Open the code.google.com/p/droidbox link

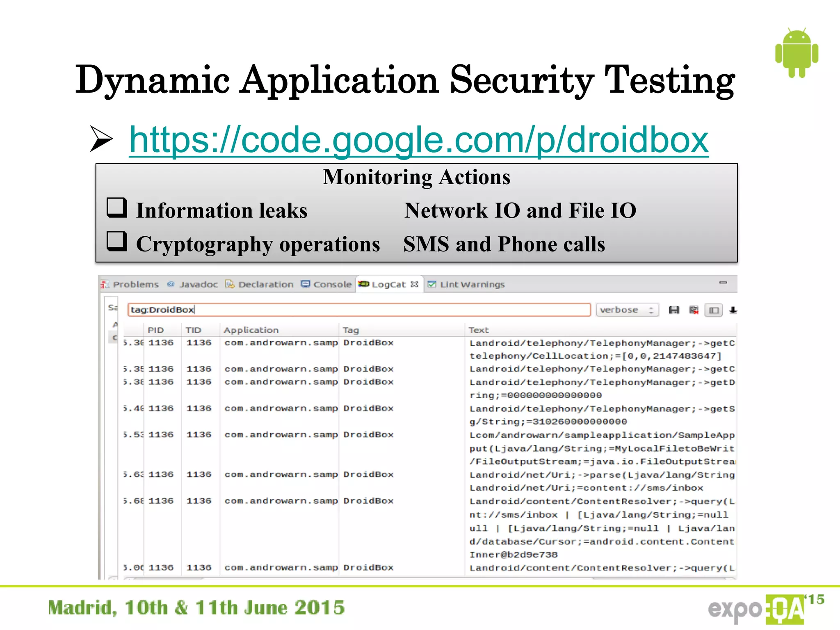click(418, 140)
